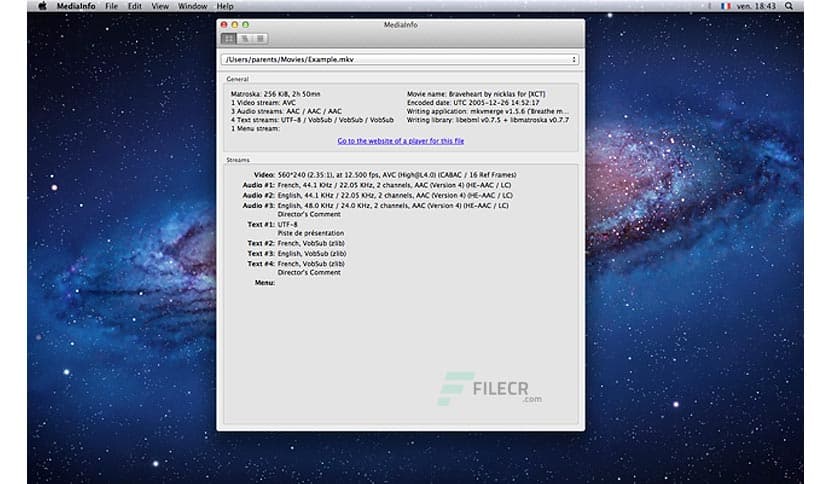Image resolution: width=836 pixels, height=484 pixels.
Task: Select the 'Matroska: 256 KiB, 2h 50mn' line
Action: [276, 94]
